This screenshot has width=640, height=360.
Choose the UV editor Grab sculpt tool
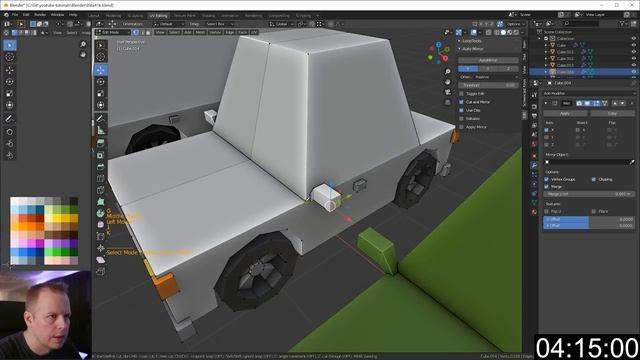[x=10, y=132]
